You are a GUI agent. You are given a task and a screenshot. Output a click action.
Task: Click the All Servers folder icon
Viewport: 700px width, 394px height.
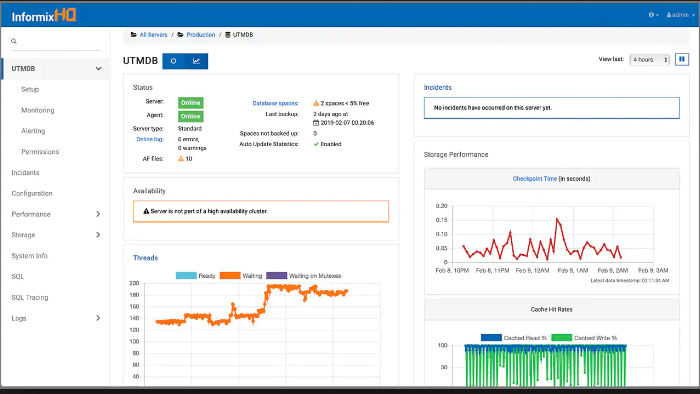pyautogui.click(x=133, y=35)
